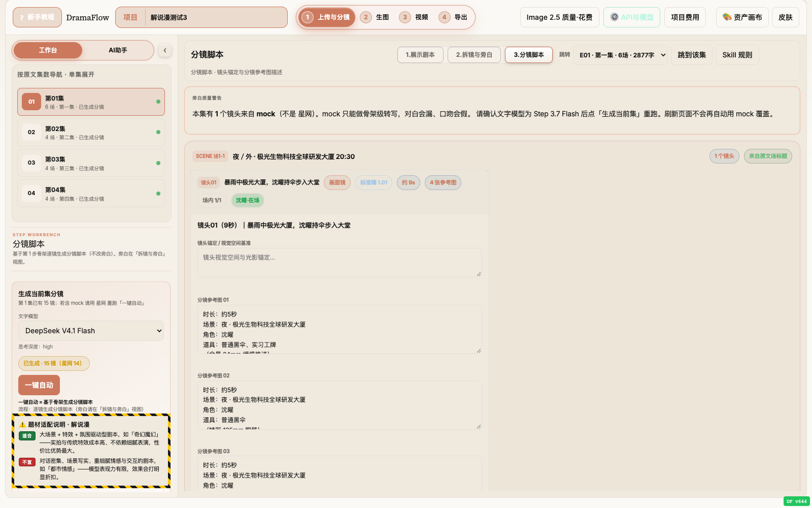Click the 标准稿 1.01 tag
The height and width of the screenshot is (508, 812).
coord(374,183)
